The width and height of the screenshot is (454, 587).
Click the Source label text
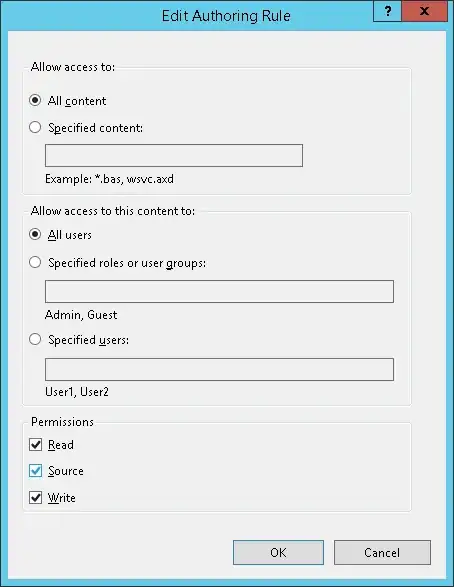click(x=66, y=471)
